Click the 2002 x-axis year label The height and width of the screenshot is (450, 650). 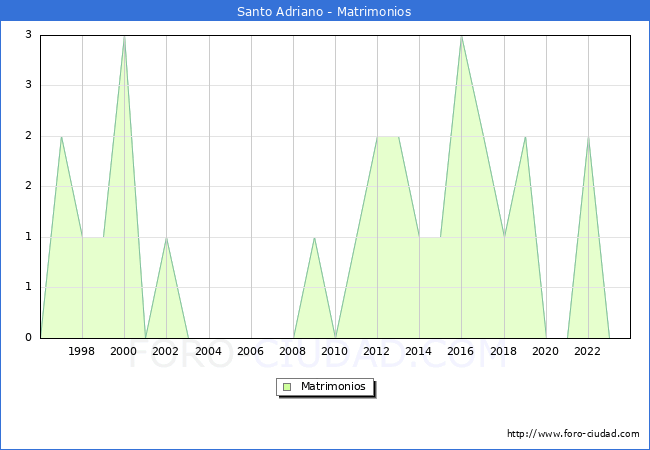point(166,351)
